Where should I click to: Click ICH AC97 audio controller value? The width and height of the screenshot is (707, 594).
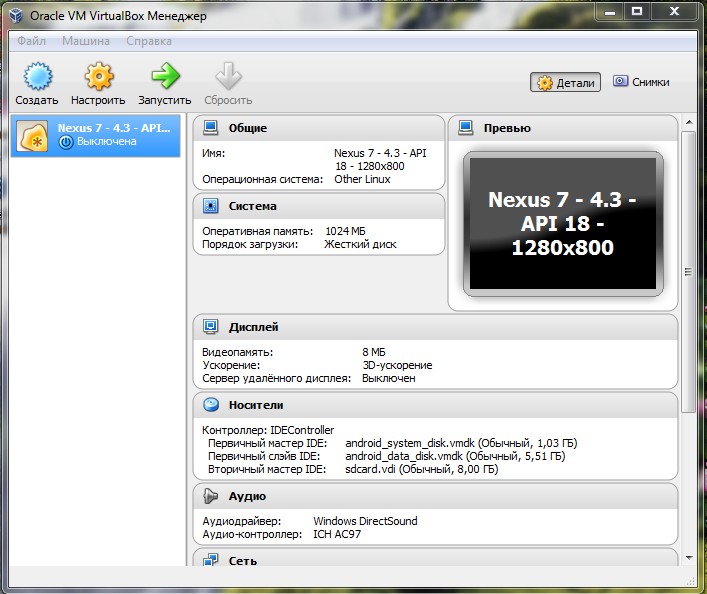click(x=337, y=534)
